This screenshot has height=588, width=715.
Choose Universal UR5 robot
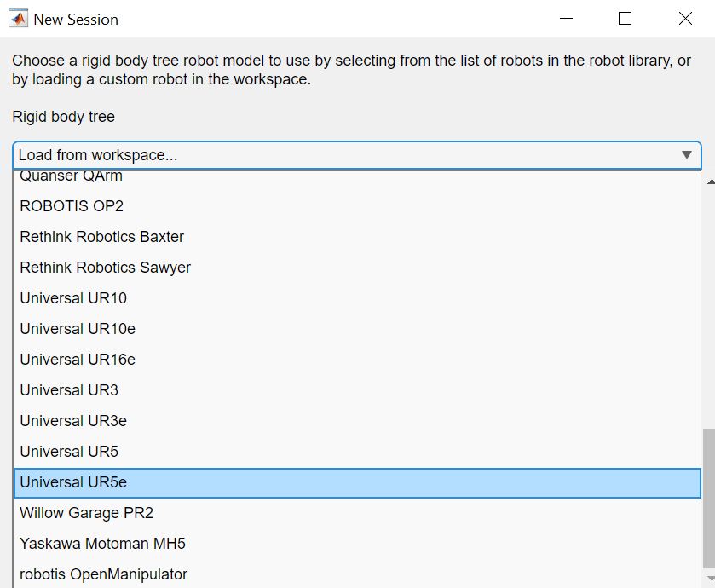pos(69,452)
